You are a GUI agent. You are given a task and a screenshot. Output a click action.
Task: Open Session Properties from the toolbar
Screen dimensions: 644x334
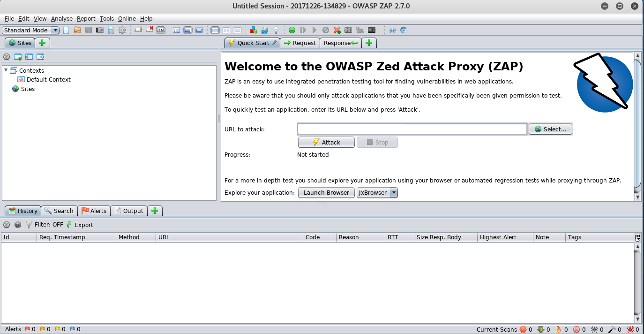pyautogui.click(x=111, y=30)
